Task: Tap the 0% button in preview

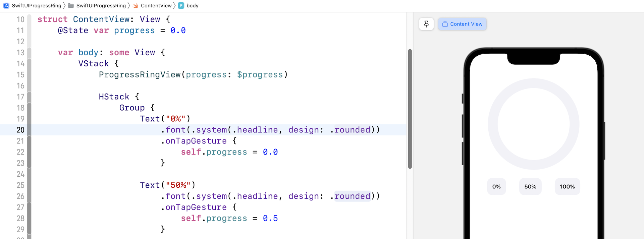Action: point(496,187)
